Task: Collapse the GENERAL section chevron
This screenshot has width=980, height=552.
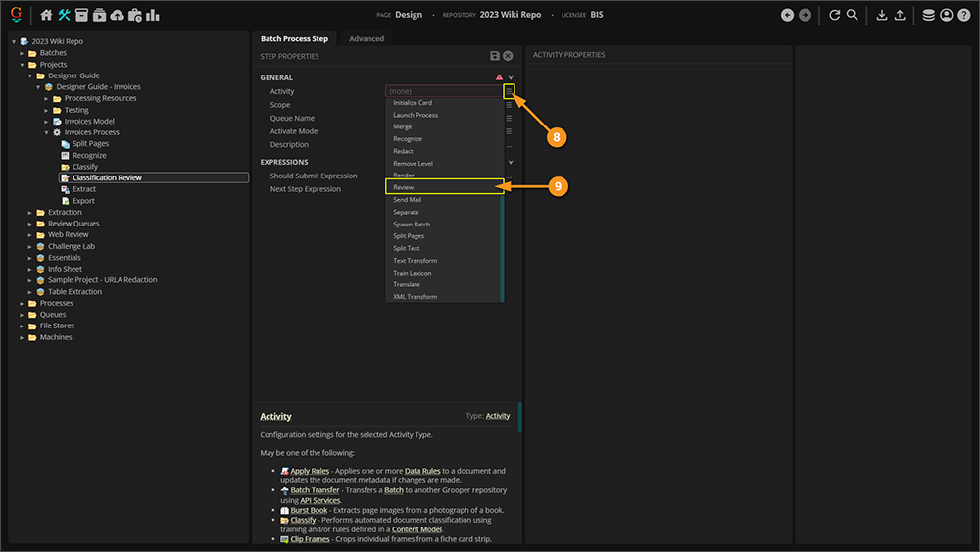Action: click(x=511, y=77)
